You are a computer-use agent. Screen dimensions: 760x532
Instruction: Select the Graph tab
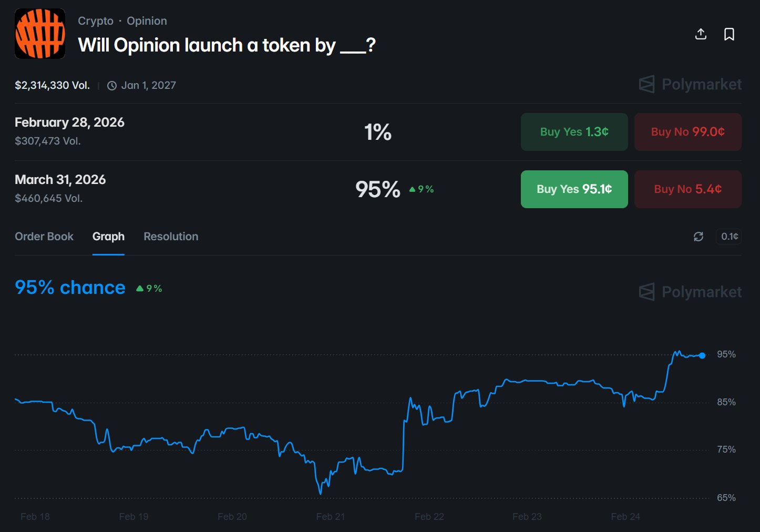point(108,237)
